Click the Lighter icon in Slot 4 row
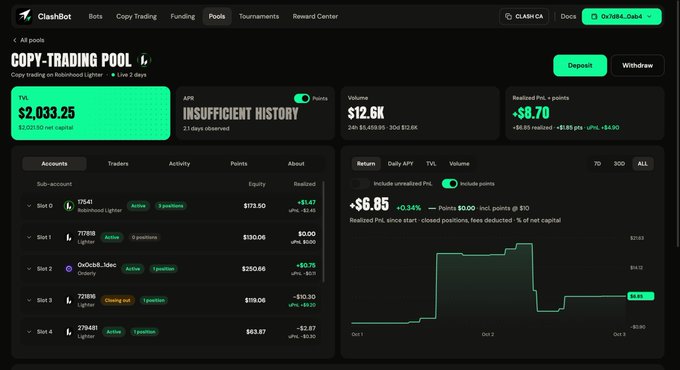 (69, 332)
